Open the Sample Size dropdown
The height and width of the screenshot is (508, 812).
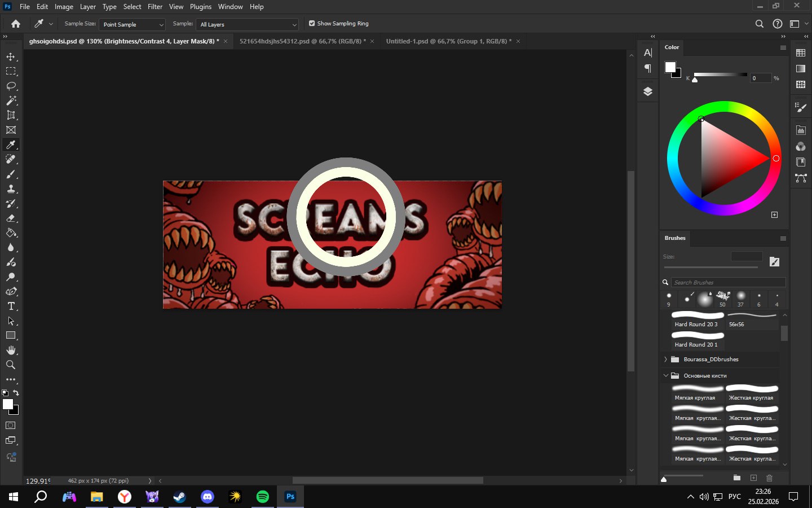click(x=133, y=24)
